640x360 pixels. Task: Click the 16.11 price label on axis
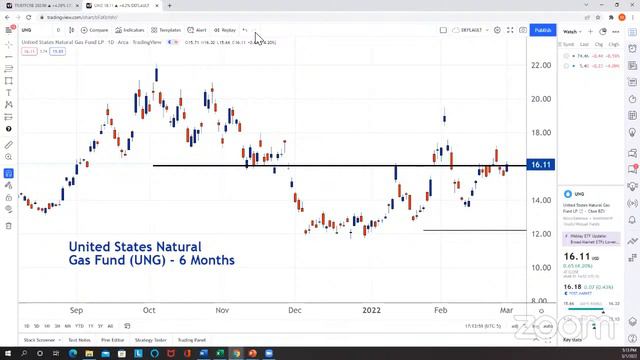coord(541,165)
